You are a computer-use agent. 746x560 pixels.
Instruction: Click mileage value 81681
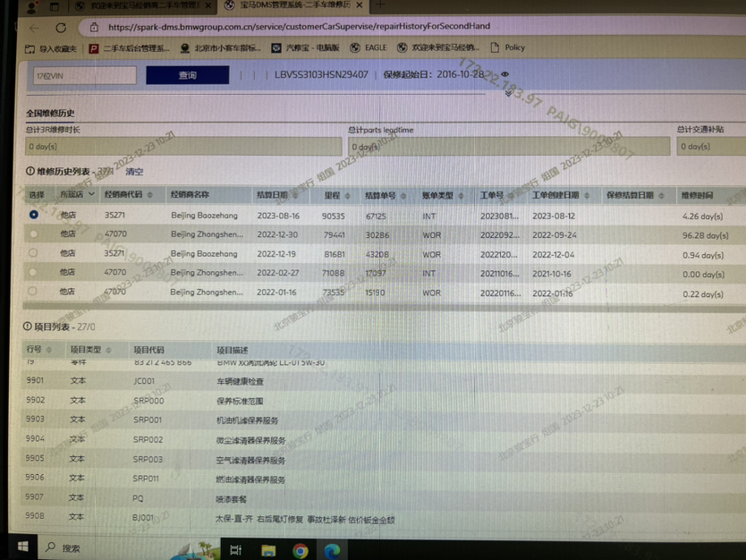[x=334, y=255]
